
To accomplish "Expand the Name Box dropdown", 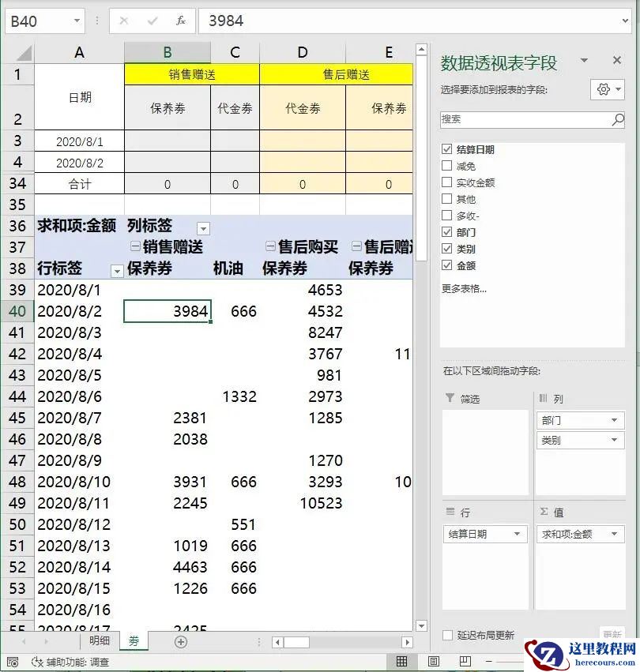I will click(x=77, y=21).
